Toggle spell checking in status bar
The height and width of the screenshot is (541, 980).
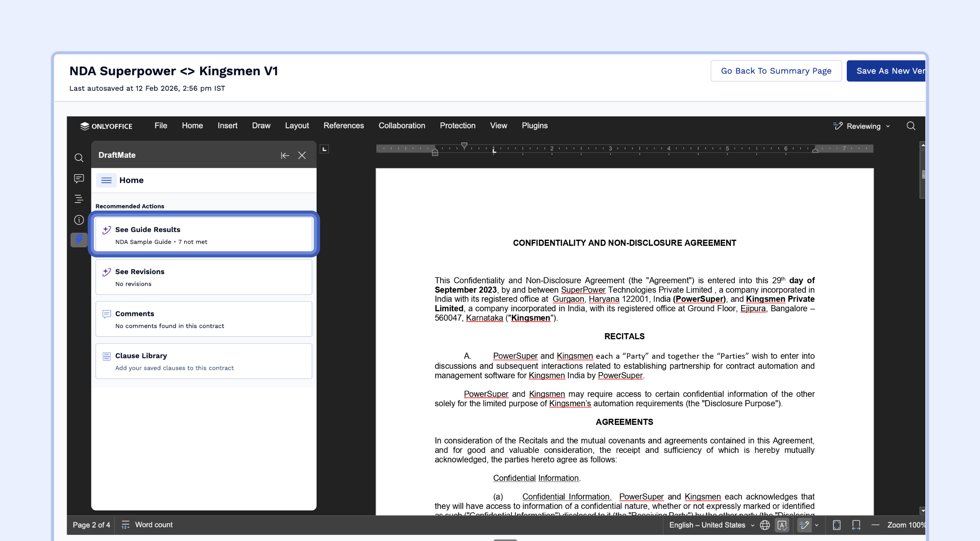click(782, 525)
